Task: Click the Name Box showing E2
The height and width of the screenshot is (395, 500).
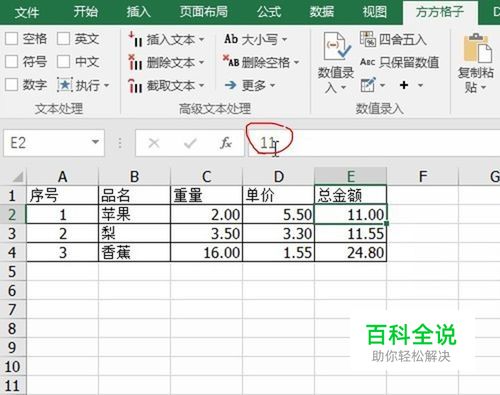Action: pyautogui.click(x=54, y=143)
